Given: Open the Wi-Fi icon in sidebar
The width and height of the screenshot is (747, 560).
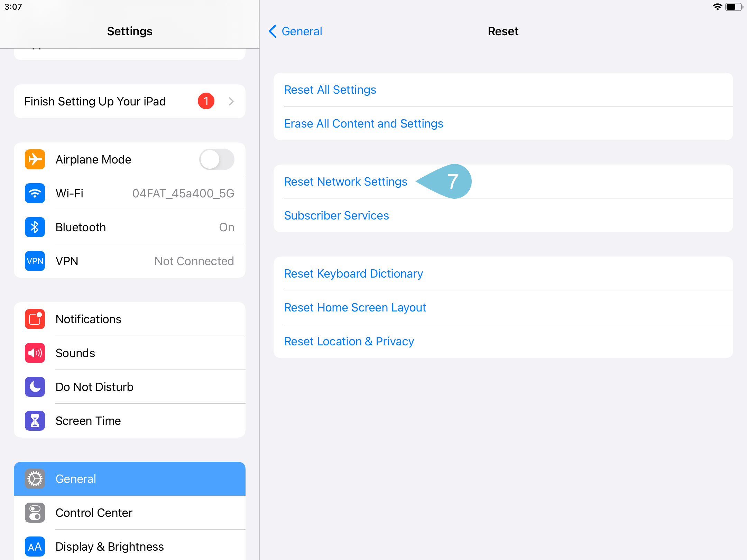Looking at the screenshot, I should (35, 193).
